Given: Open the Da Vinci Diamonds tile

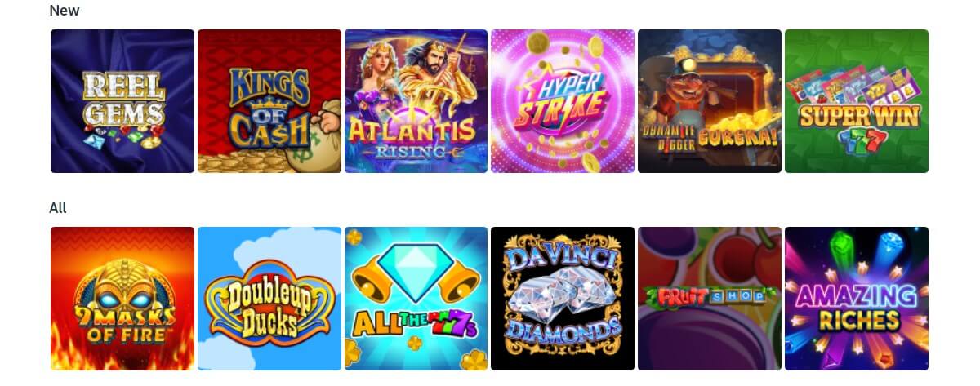Looking at the screenshot, I should click(x=563, y=299).
